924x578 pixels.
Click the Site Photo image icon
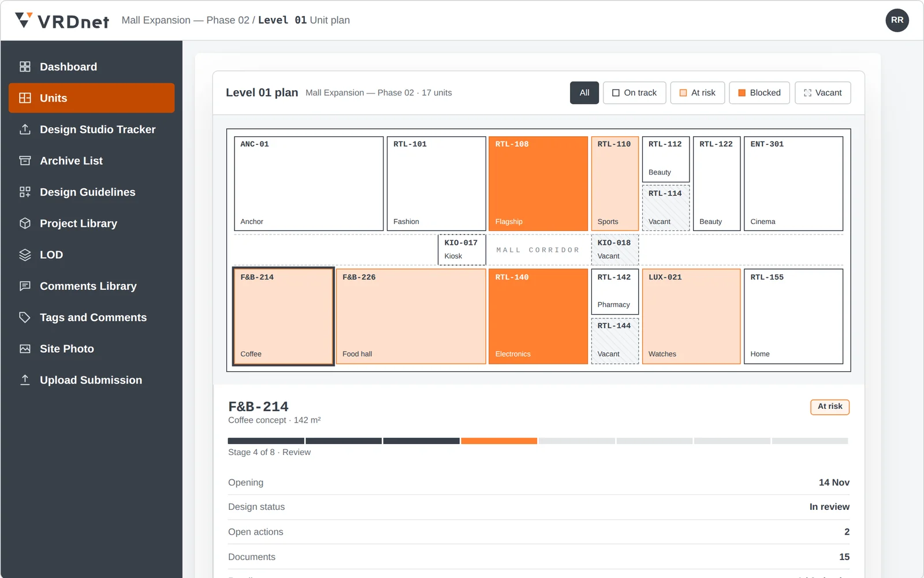pos(25,349)
